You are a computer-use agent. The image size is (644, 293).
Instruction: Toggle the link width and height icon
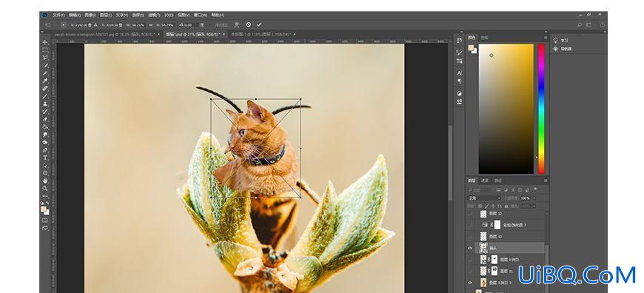pos(150,25)
